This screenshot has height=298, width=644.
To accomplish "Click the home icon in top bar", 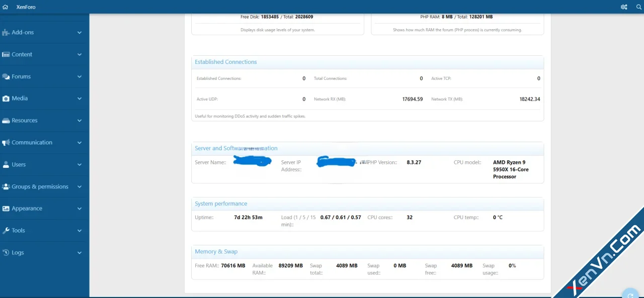I will 6,7.
